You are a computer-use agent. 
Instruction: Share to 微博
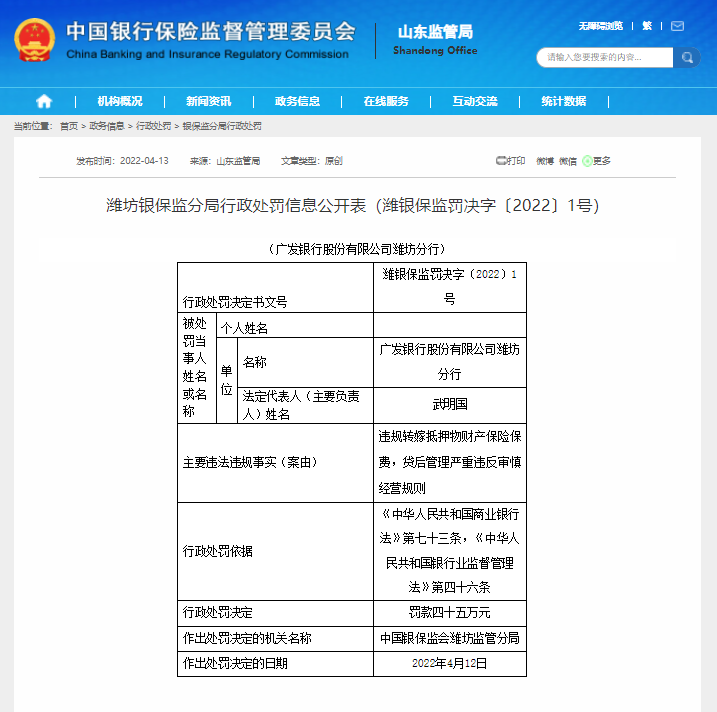(x=545, y=161)
